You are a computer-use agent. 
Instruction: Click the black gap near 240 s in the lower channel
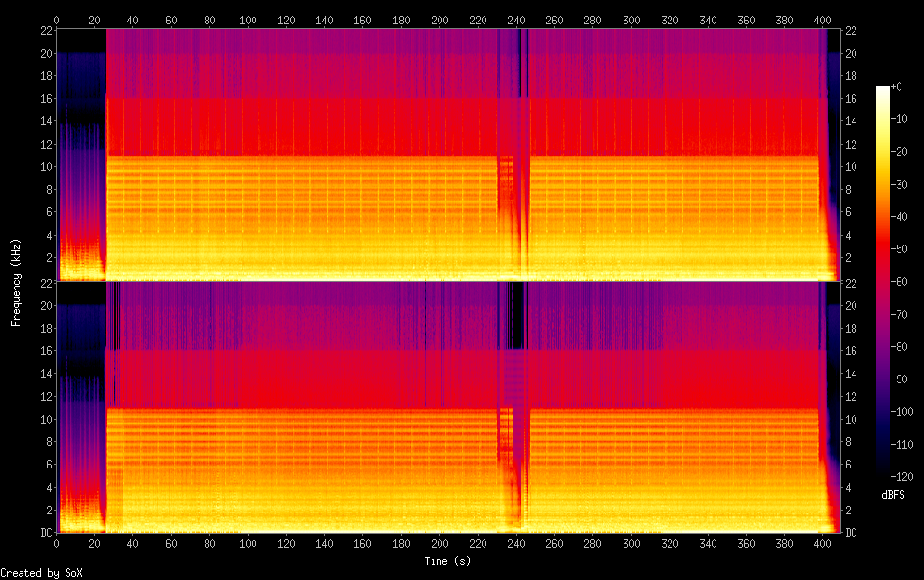pyautogui.click(x=517, y=313)
